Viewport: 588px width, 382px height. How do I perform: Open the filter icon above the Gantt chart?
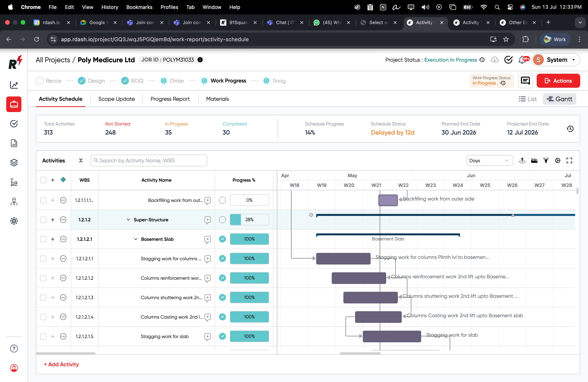tap(546, 161)
